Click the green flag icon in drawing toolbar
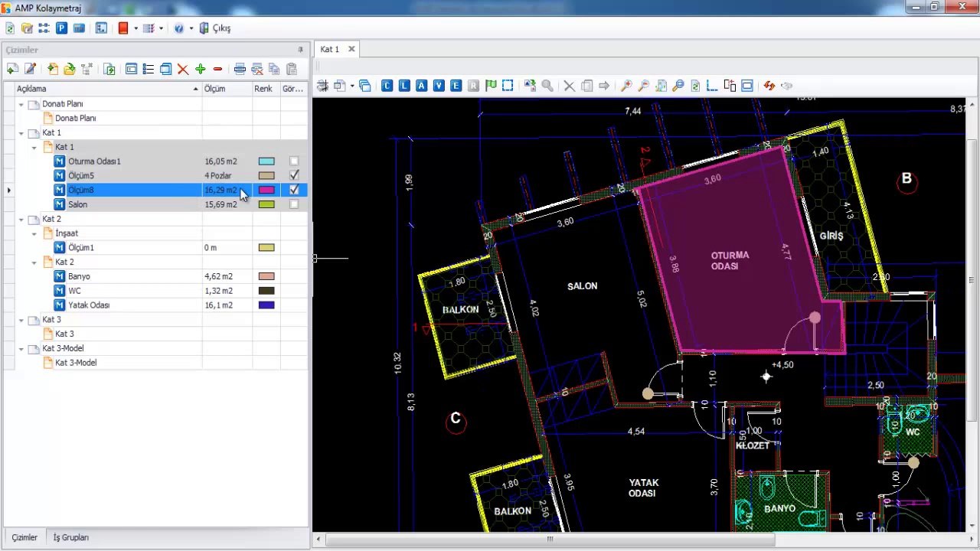The width and height of the screenshot is (980, 551). (x=491, y=86)
